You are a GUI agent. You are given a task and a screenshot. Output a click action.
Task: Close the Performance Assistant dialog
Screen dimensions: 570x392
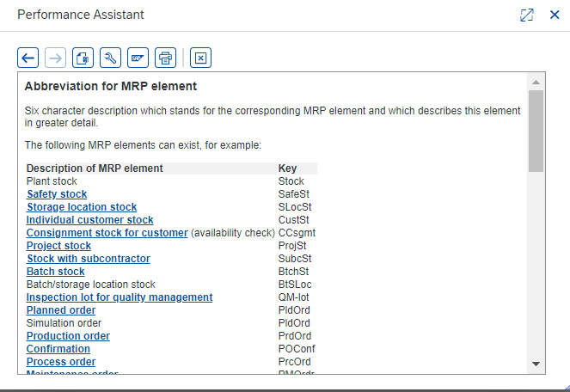pyautogui.click(x=555, y=15)
